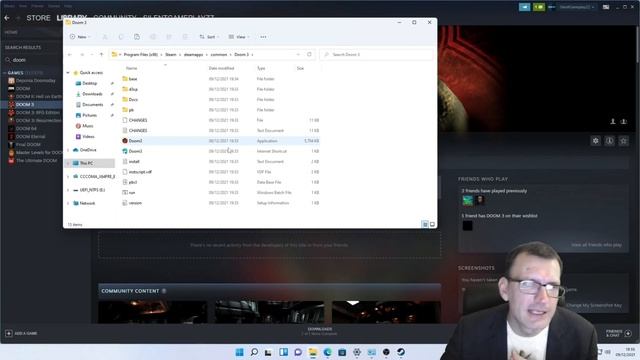The height and width of the screenshot is (360, 640).
Task: Collapse the Quick access tree node
Action: pyautogui.click(x=68, y=73)
